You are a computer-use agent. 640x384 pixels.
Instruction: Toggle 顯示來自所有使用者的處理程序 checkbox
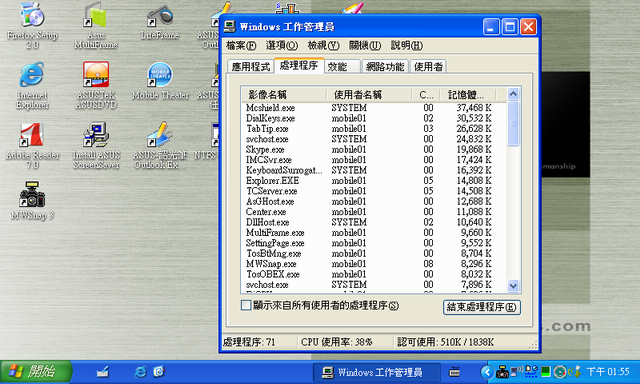[246, 305]
